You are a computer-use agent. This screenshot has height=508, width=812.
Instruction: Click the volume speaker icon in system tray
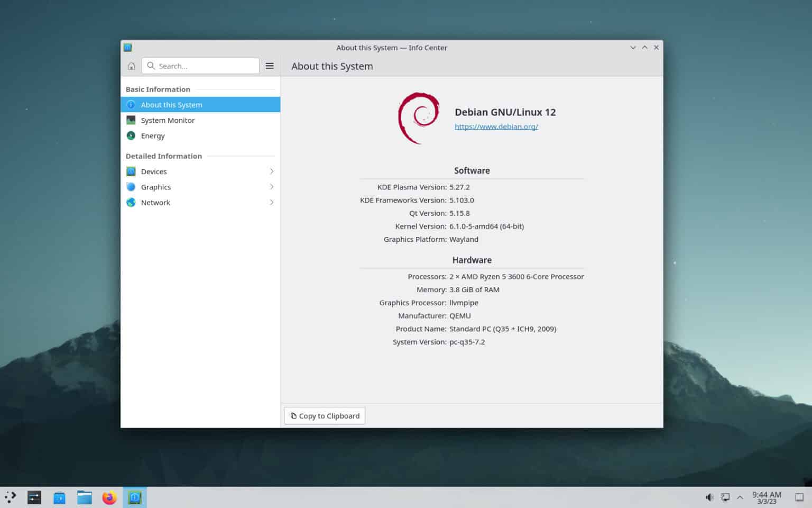point(709,497)
